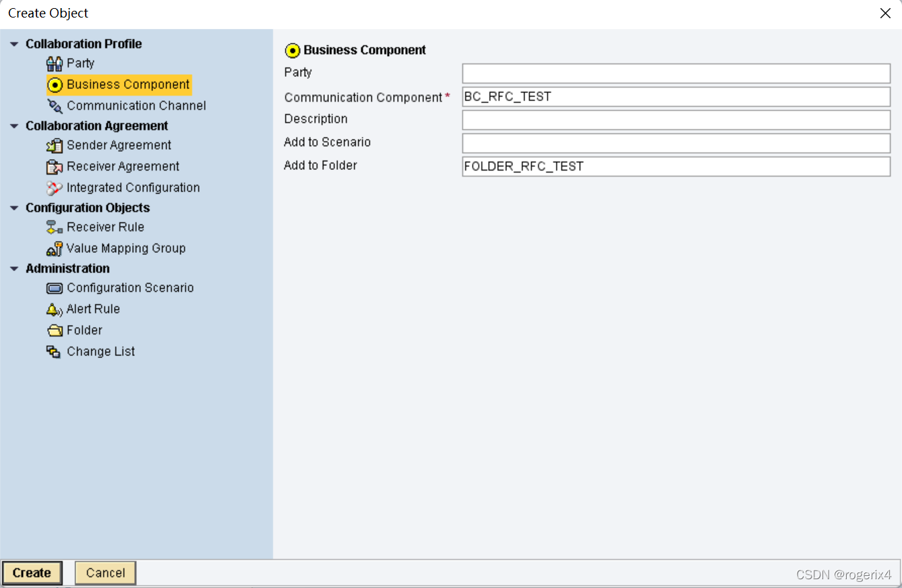Select Change List entry
Viewport: 902px width, 588px height.
pyautogui.click(x=100, y=351)
